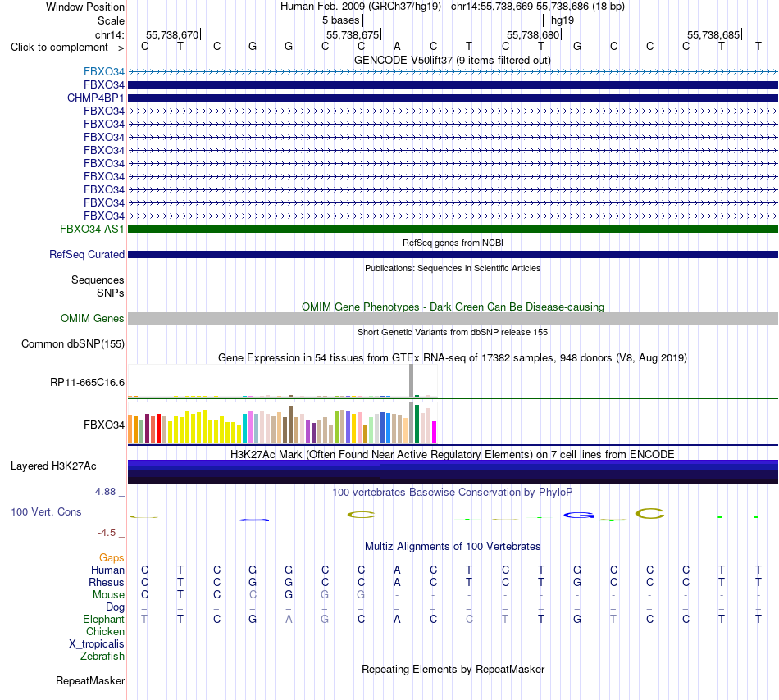Click the 55,738,675 coordinate label
Image resolution: width=779 pixels, height=700 pixels.
(353, 34)
